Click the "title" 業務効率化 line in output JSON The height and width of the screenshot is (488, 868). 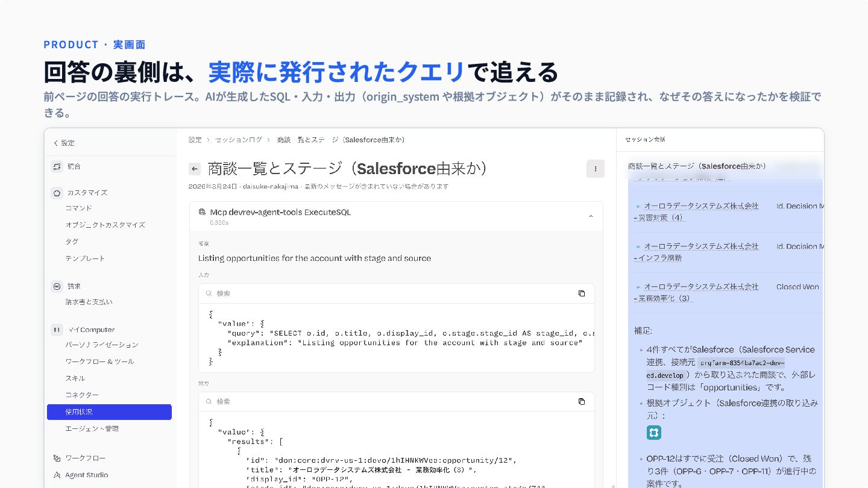362,469
